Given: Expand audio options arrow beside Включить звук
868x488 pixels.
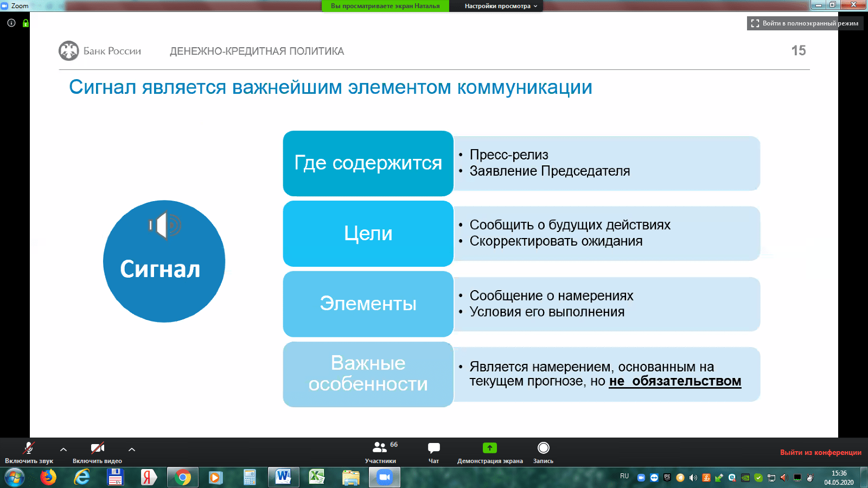Looking at the screenshot, I should 63,450.
